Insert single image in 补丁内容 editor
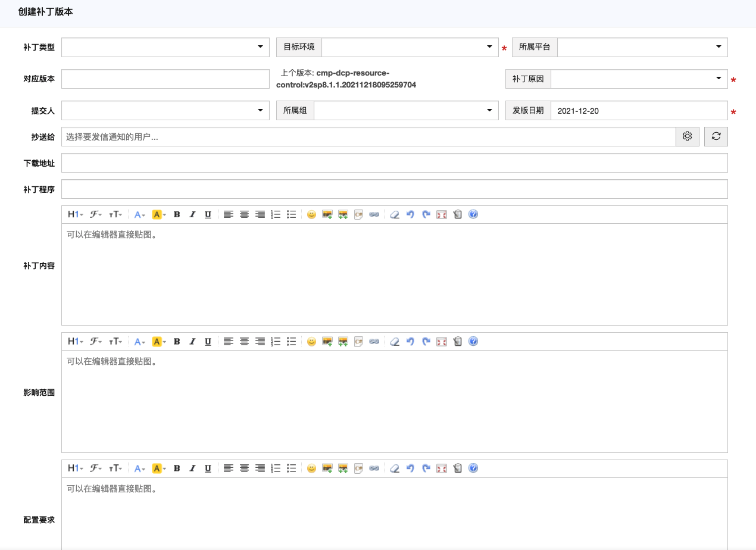 pos(327,214)
